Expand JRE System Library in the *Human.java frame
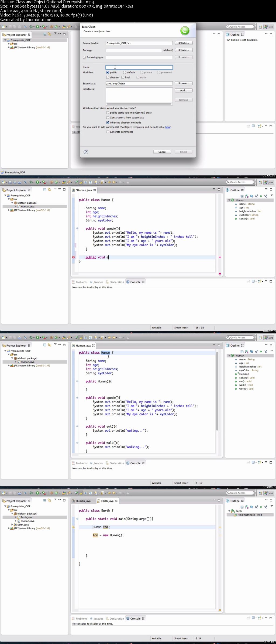 coord(9,210)
